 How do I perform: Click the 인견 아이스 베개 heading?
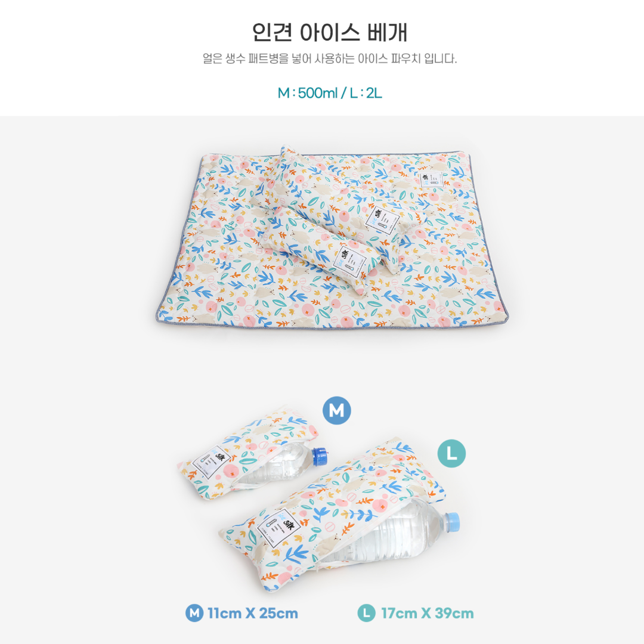(329, 32)
